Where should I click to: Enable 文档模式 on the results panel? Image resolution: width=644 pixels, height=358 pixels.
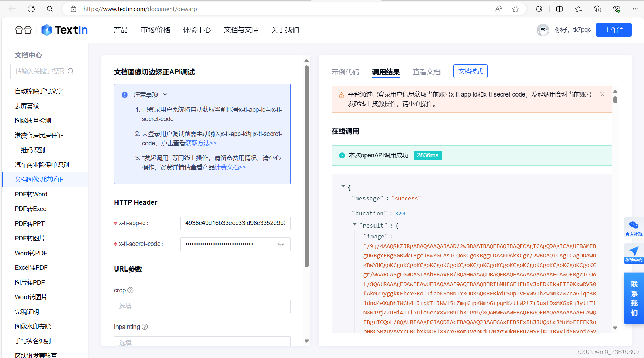pyautogui.click(x=470, y=71)
